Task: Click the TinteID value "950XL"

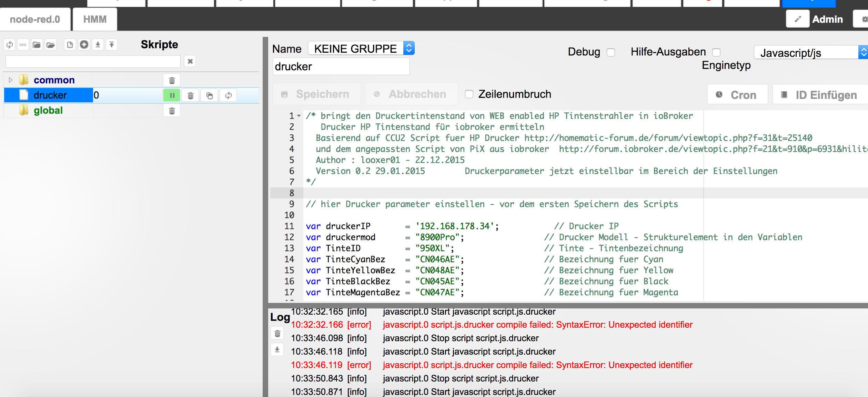Action: 433,248
